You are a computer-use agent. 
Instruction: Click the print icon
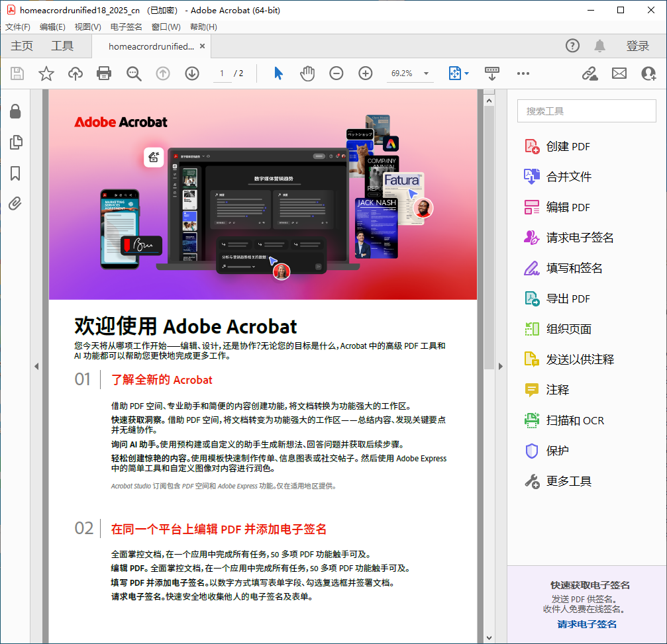(x=104, y=73)
